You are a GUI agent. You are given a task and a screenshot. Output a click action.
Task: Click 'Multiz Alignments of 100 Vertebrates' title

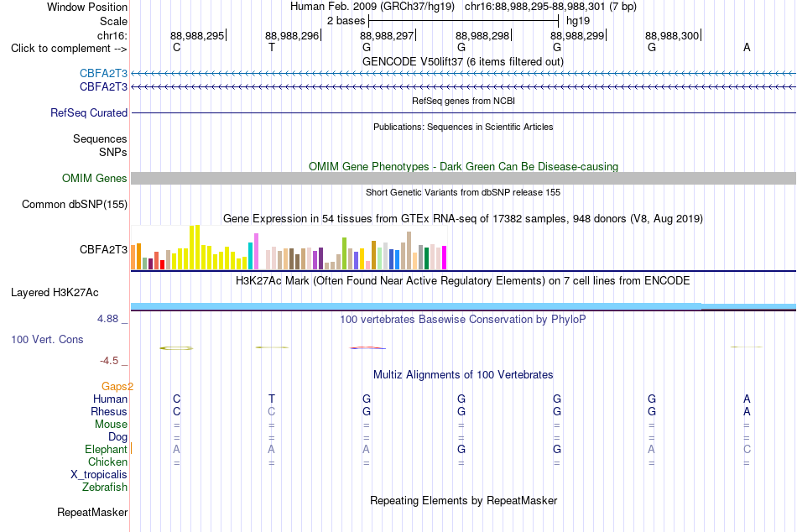463,375
